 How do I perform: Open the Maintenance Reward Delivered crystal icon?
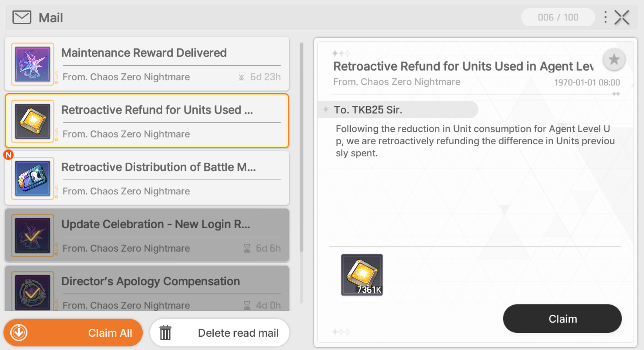coord(33,64)
